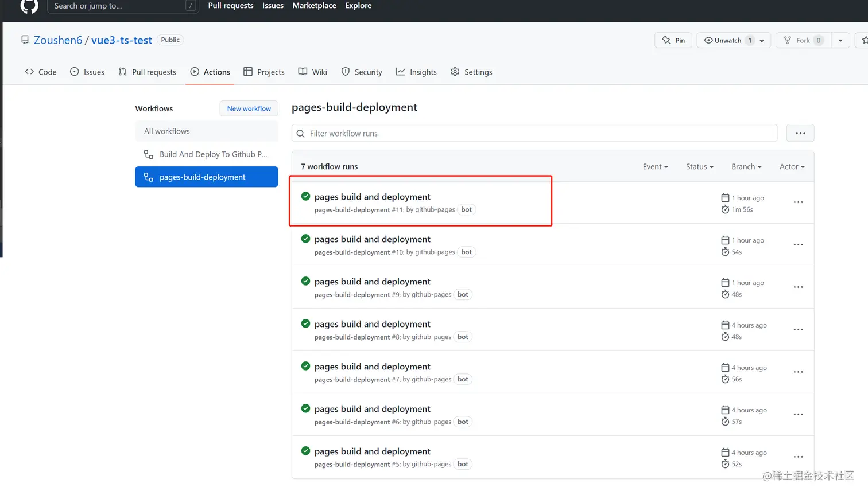Select Build And Deploy To Github Pages workflow
This screenshot has height=495, width=868.
pos(207,154)
